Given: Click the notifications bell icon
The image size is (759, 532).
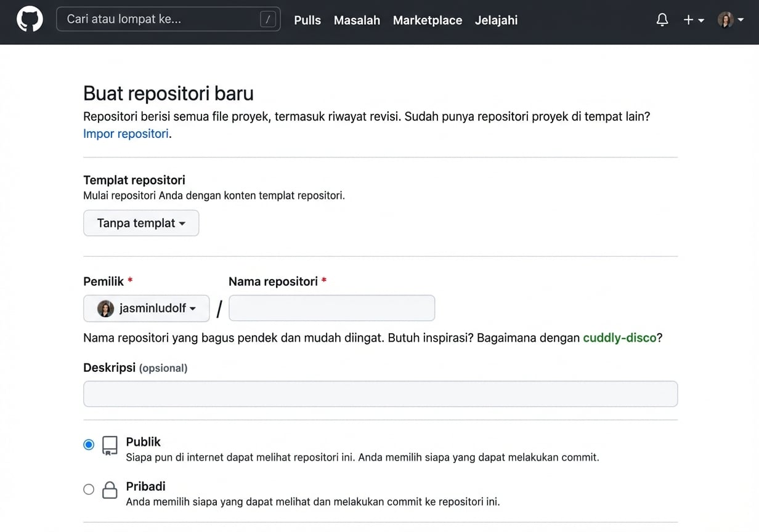Looking at the screenshot, I should click(x=662, y=20).
